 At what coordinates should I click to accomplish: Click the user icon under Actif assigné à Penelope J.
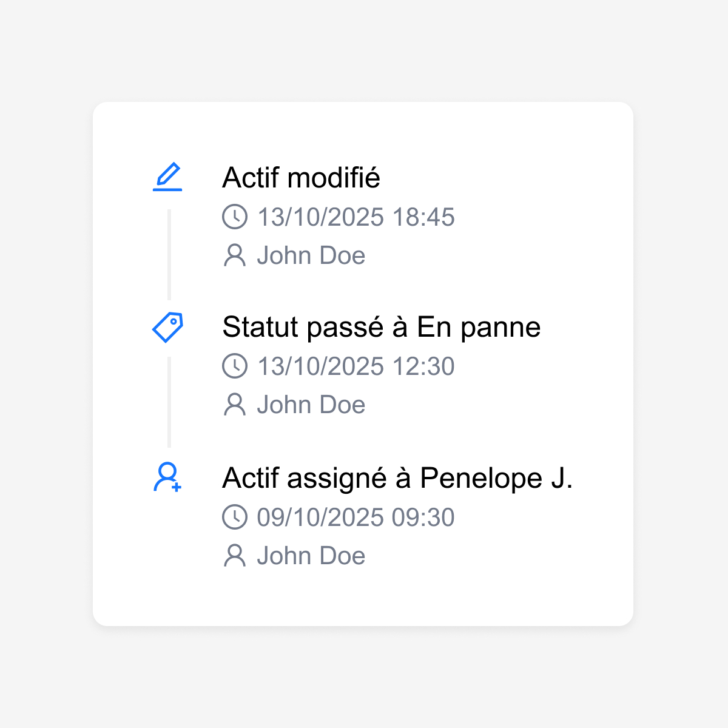click(235, 555)
